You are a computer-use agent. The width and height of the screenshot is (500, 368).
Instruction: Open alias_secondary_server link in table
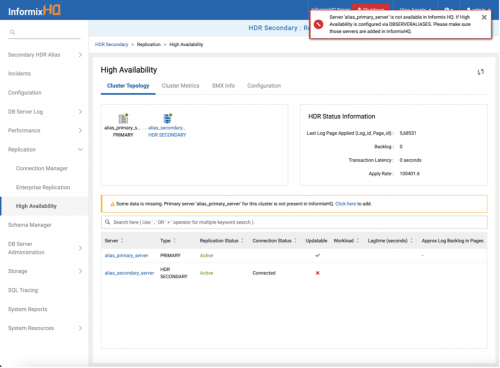(129, 273)
